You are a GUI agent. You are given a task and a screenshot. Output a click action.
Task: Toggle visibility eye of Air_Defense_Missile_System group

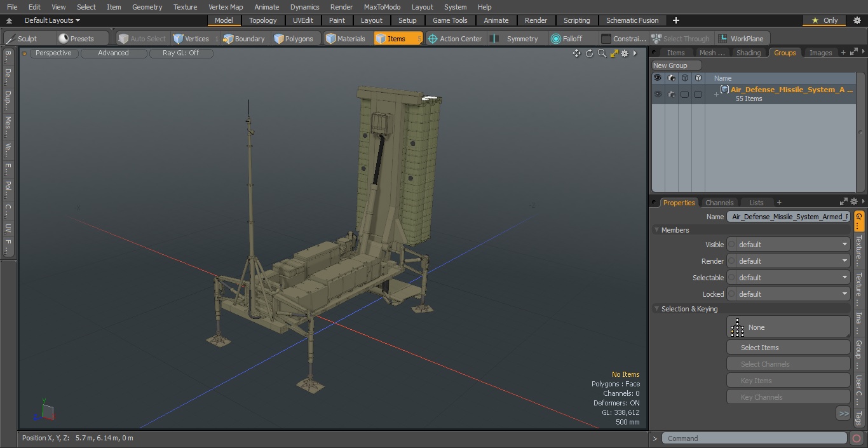[657, 94]
